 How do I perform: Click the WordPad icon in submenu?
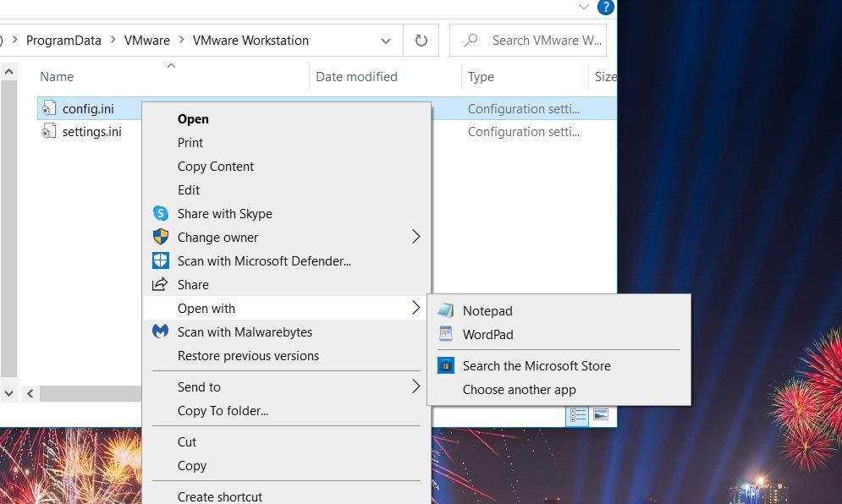coord(446,334)
